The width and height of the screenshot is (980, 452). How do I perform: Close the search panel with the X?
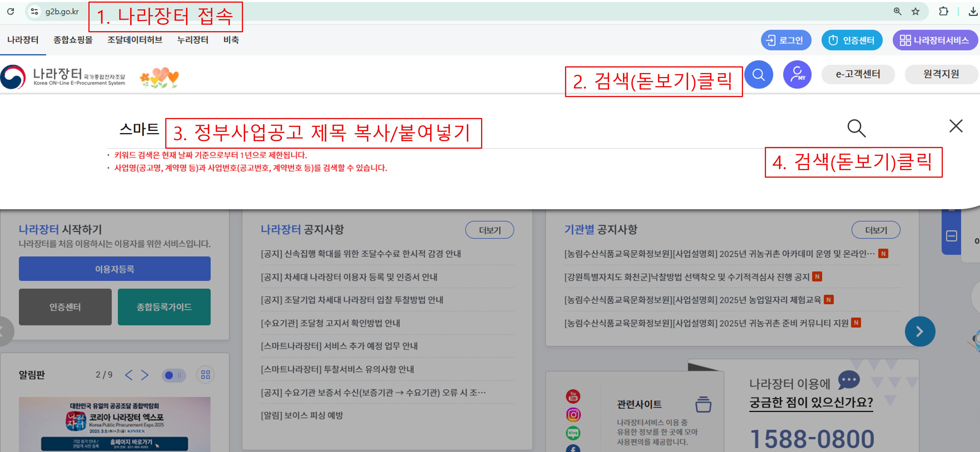tap(956, 126)
